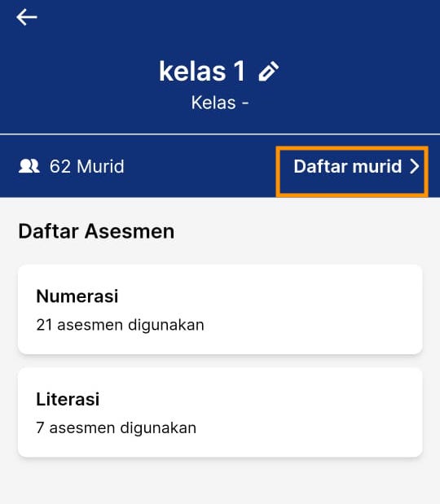Select the 62 Murid count label

[86, 166]
